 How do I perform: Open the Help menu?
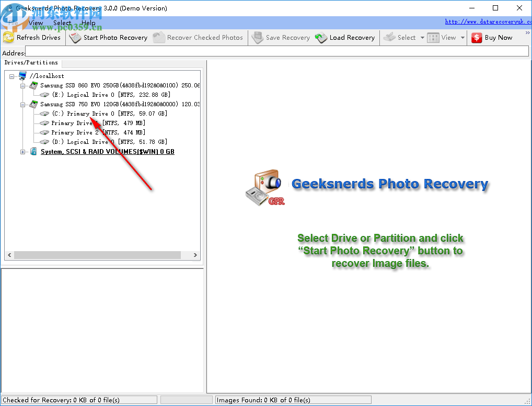[x=89, y=23]
